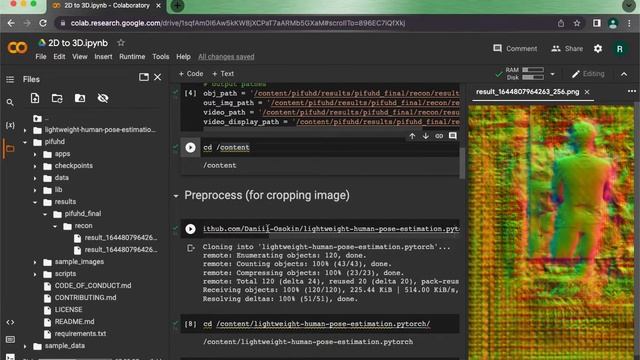Open the Comment button
The image size is (640, 360).
(x=515, y=49)
